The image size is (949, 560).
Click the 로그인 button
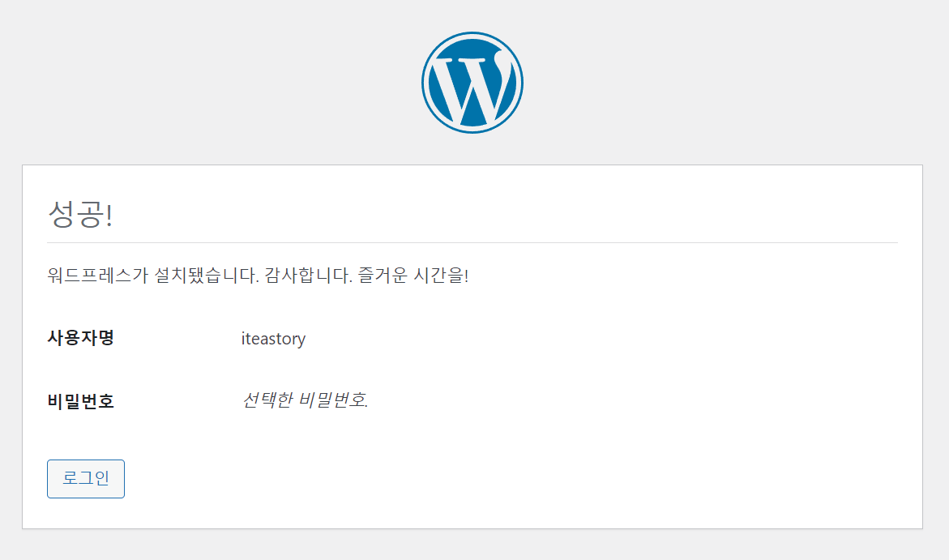coord(86,479)
